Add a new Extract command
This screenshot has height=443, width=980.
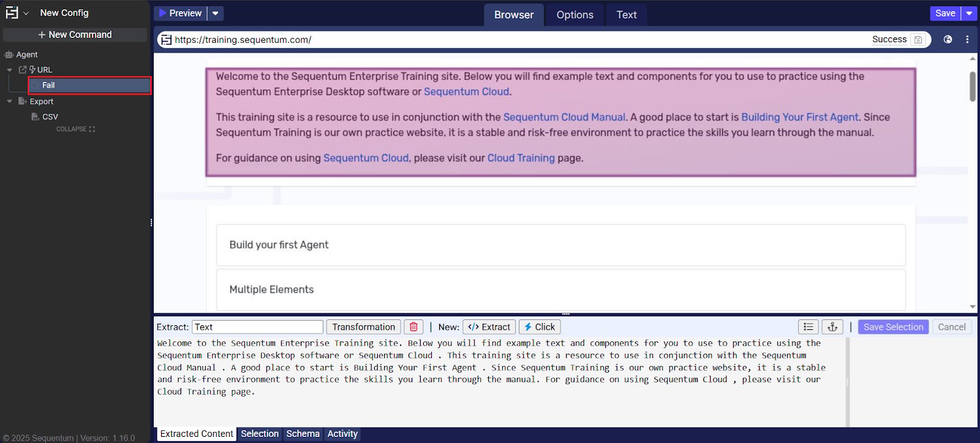click(489, 327)
